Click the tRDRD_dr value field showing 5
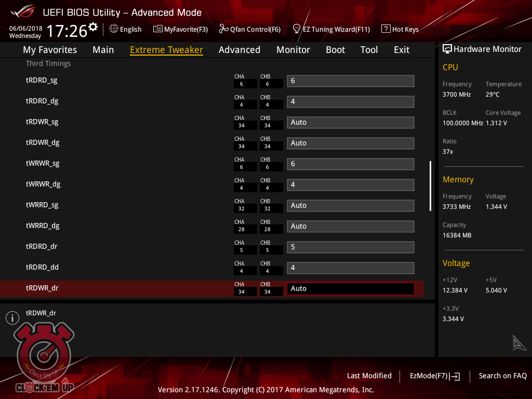Viewport: 532px width, 399px height. [x=350, y=247]
